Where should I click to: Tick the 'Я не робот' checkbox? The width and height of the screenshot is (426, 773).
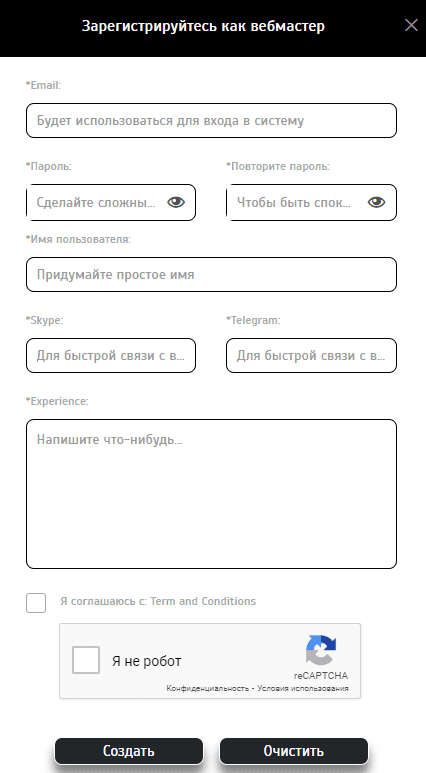click(x=86, y=660)
